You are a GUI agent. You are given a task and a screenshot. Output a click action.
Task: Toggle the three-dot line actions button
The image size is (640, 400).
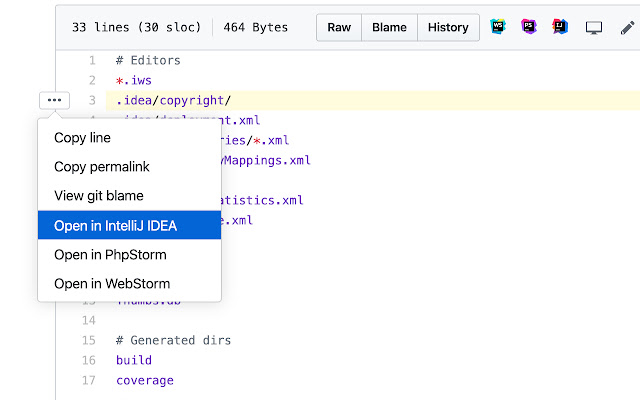[54, 100]
